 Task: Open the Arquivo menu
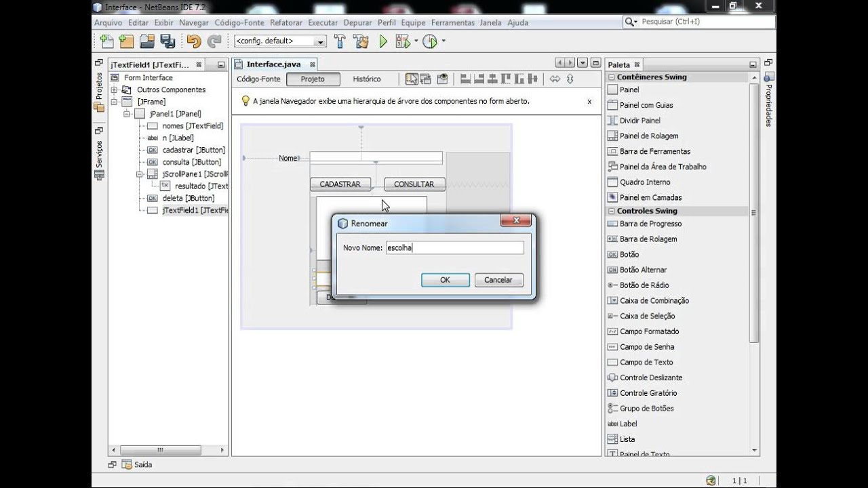click(108, 22)
